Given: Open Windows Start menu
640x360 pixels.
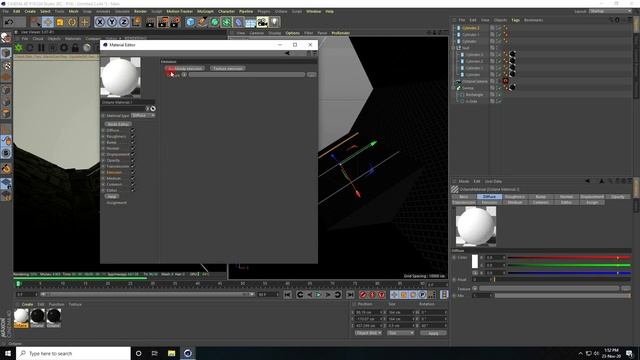Looking at the screenshot, I should coord(8,353).
